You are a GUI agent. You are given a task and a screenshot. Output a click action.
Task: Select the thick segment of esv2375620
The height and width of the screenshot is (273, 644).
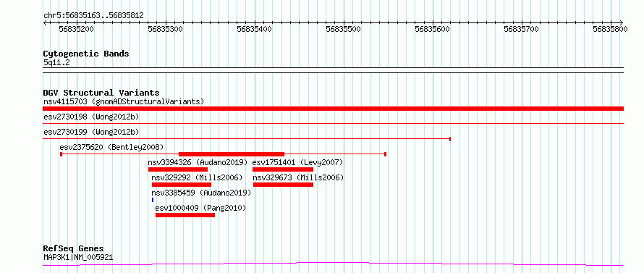point(232,154)
